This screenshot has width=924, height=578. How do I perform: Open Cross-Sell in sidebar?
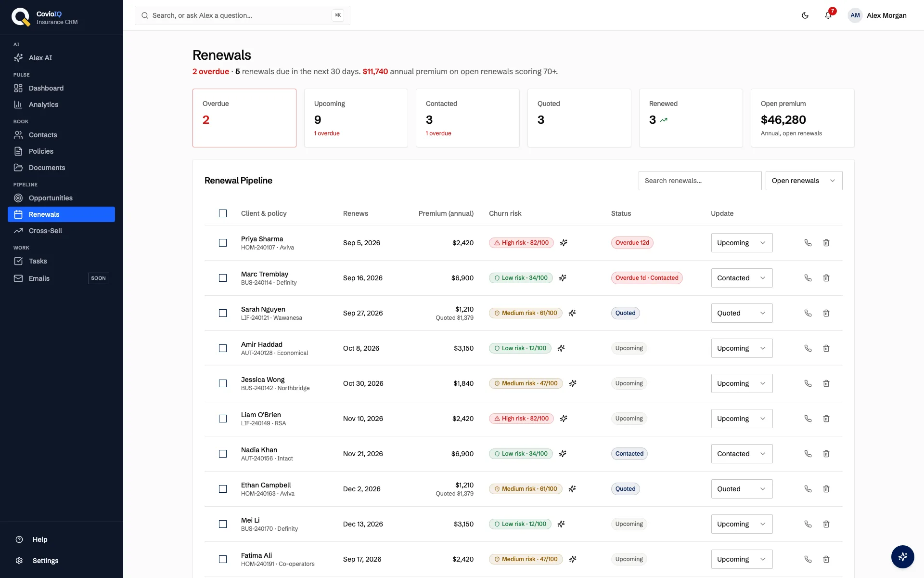point(61,231)
